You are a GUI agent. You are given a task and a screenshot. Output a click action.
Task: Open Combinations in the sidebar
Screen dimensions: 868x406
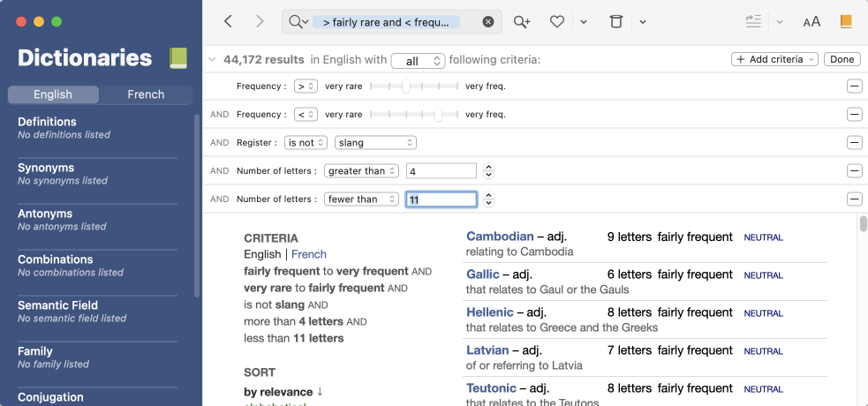click(x=56, y=259)
